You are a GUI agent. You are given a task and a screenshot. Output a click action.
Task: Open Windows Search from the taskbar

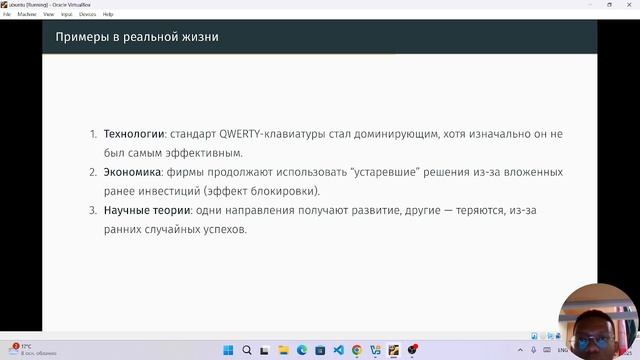point(247,350)
